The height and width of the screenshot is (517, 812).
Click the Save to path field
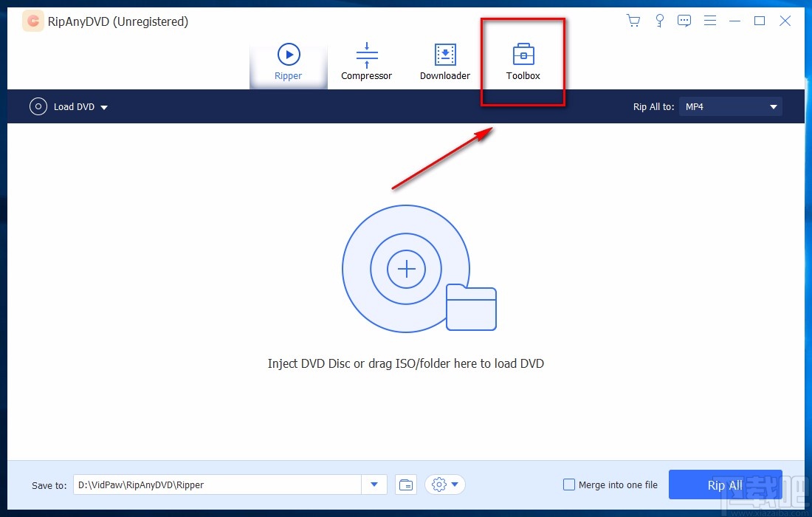point(218,485)
